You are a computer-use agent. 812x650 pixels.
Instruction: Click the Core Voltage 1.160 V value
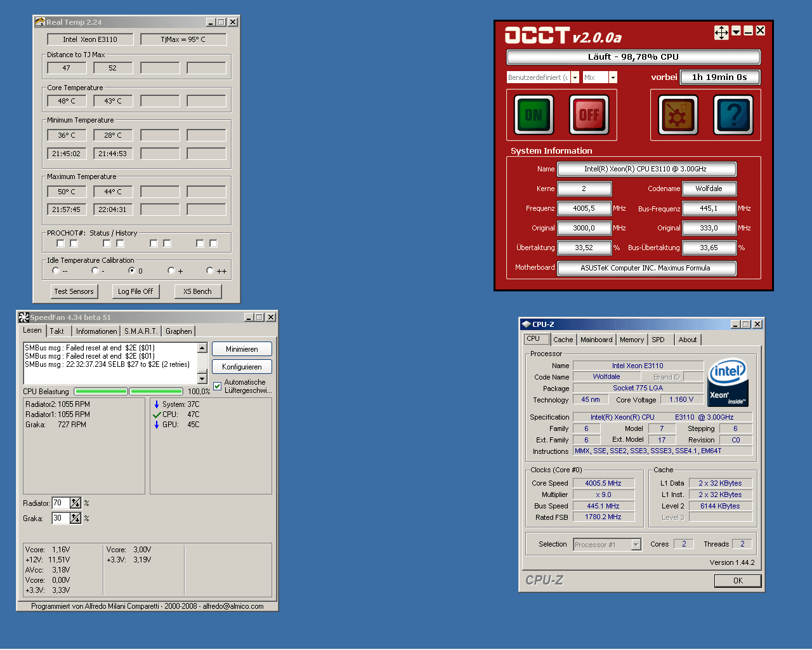682,399
